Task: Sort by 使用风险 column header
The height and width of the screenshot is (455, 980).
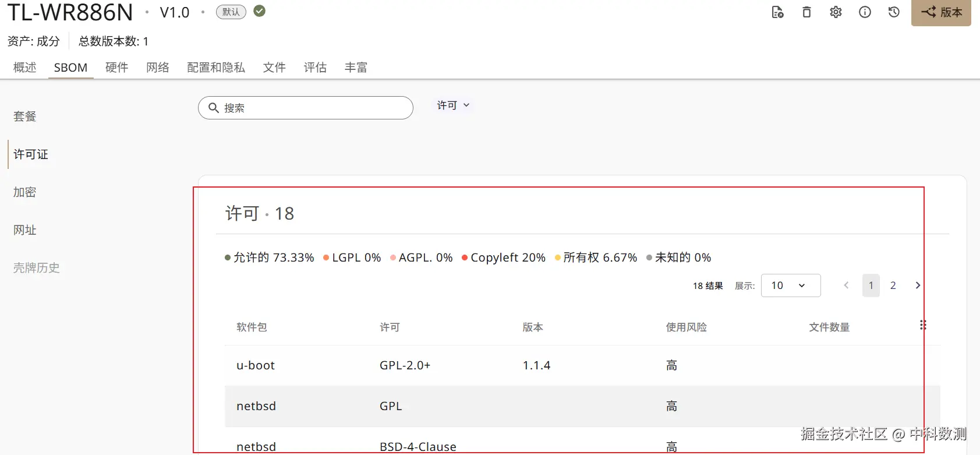Action: pyautogui.click(x=687, y=327)
